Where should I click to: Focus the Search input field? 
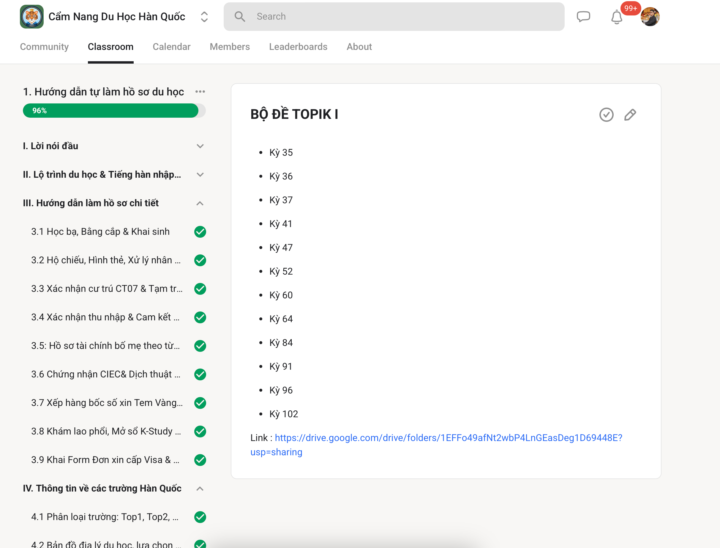[x=394, y=17]
